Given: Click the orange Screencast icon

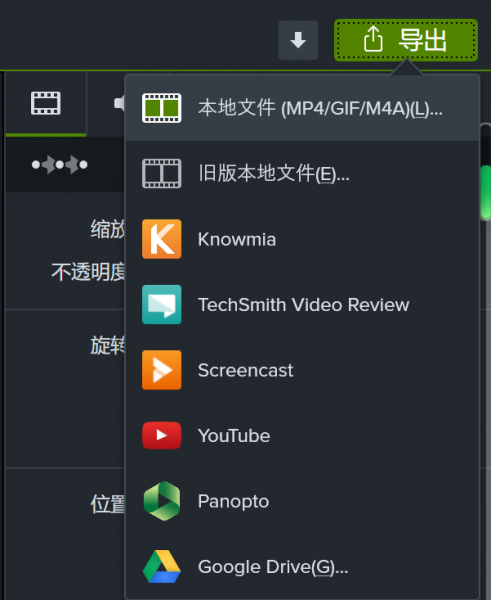Looking at the screenshot, I should (161, 370).
